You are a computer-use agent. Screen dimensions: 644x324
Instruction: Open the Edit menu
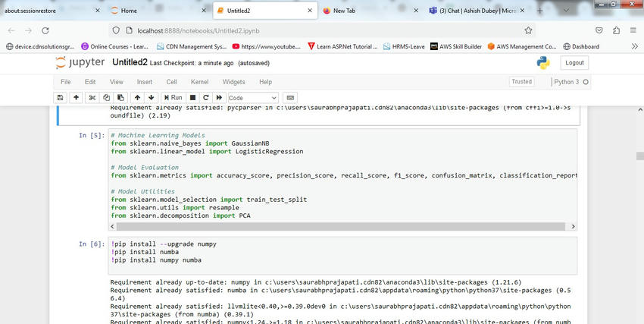[90, 82]
